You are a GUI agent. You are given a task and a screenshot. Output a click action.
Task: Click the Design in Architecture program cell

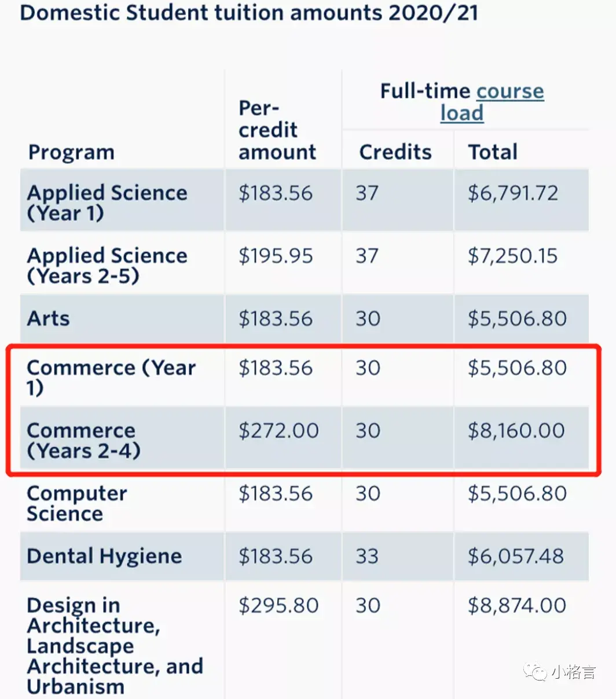pyautogui.click(x=115, y=645)
